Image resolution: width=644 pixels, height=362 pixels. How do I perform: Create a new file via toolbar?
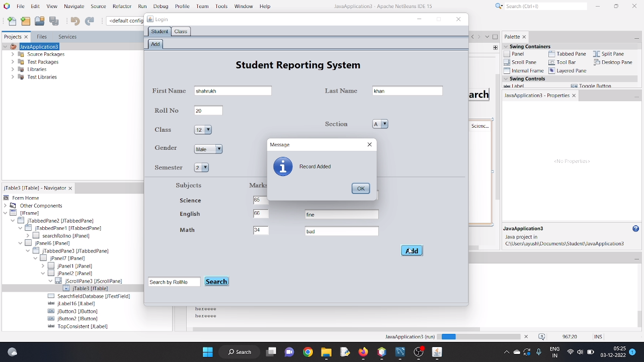[11, 21]
